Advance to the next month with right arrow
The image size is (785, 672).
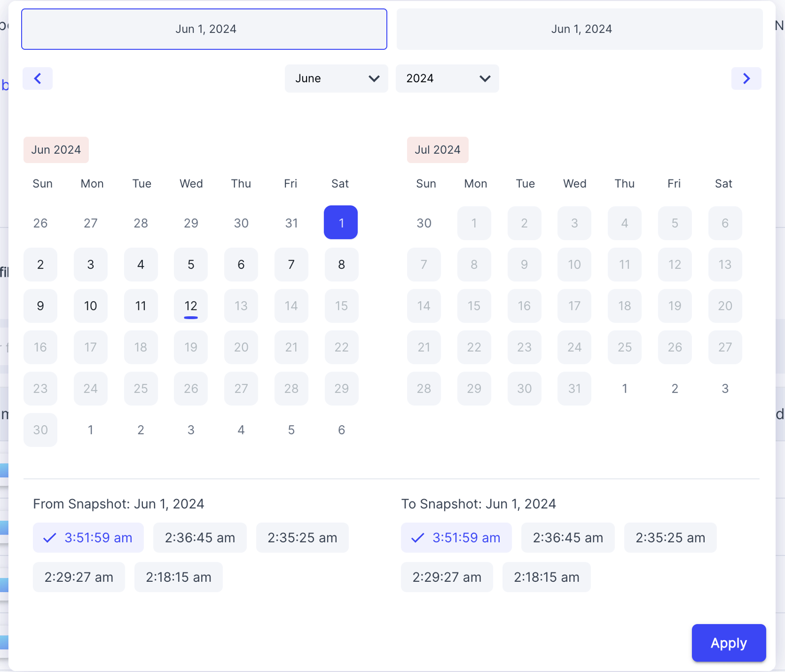tap(746, 78)
